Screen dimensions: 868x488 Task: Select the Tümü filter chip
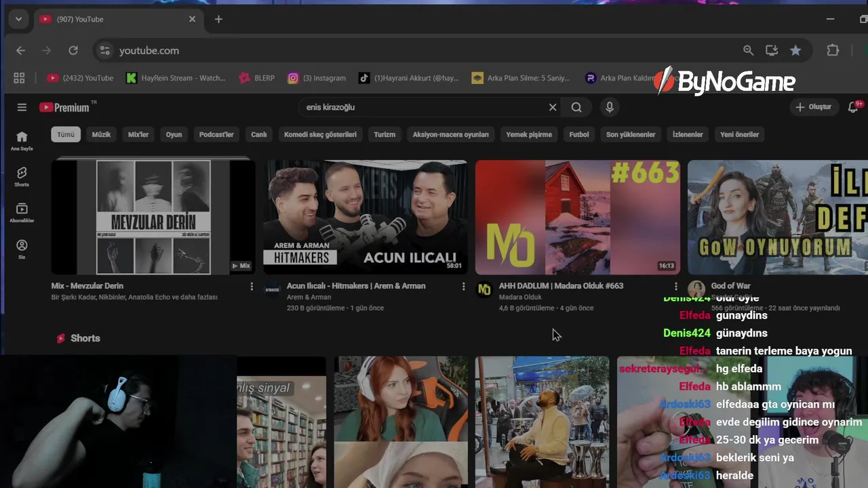[x=66, y=134]
